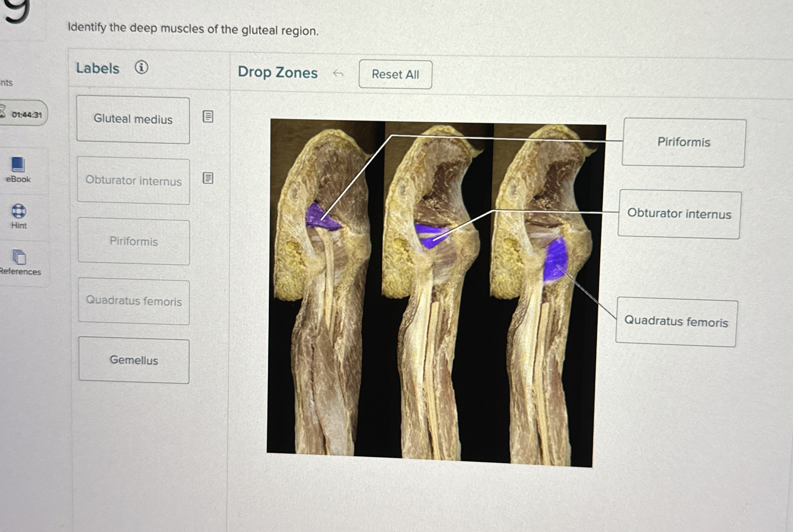Viewport: 793px width, 532px height.
Task: Click the 01:44:31 timer display
Action: [26, 115]
